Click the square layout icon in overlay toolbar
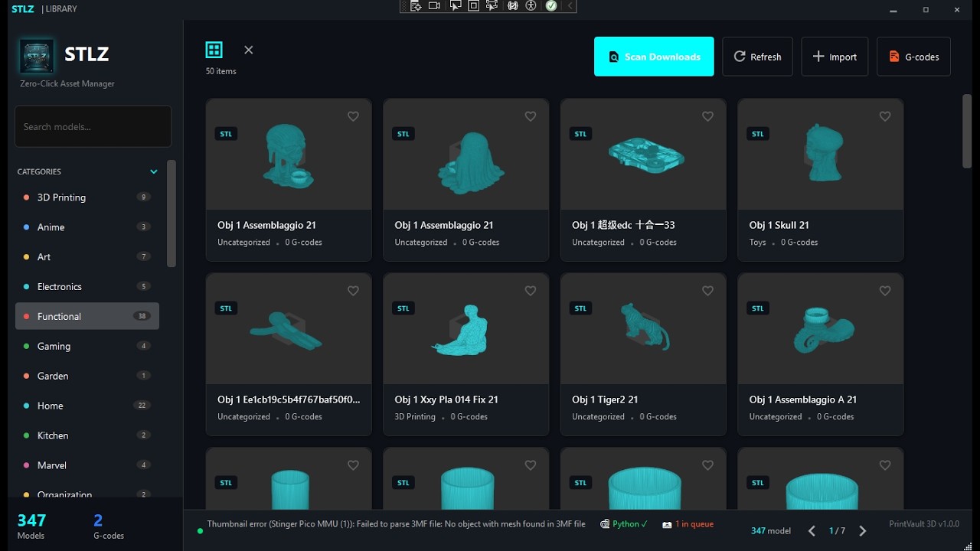This screenshot has height=551, width=980. (x=473, y=6)
